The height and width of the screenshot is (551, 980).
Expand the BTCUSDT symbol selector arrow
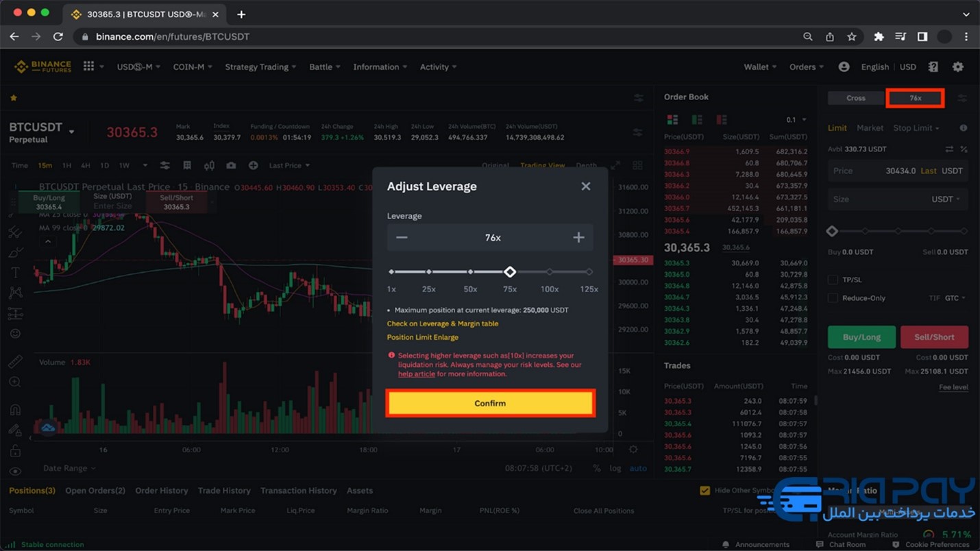71,132
